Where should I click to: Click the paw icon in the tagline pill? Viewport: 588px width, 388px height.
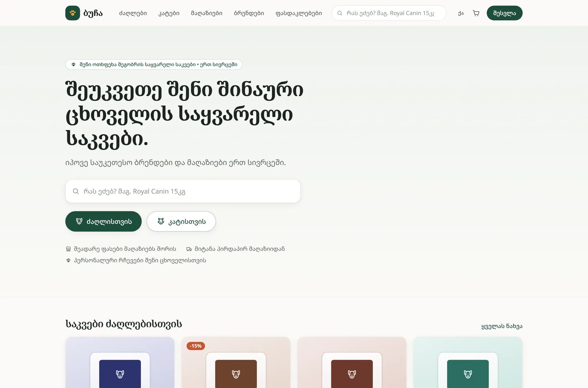tap(73, 64)
